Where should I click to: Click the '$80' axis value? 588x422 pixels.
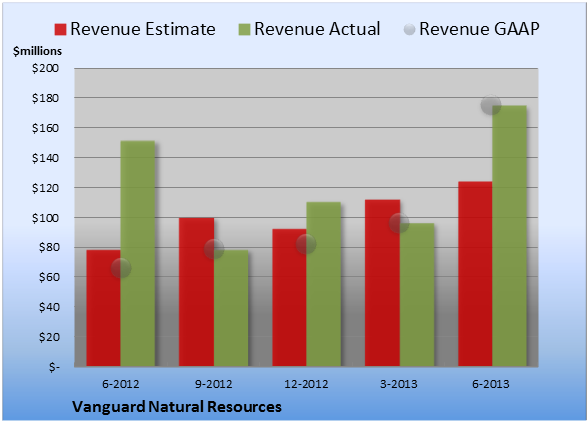49,247
